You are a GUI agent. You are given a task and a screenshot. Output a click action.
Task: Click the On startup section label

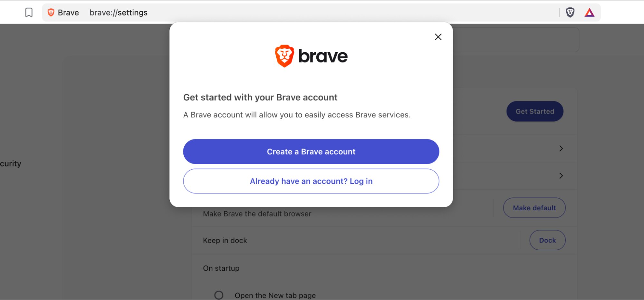[221, 268]
